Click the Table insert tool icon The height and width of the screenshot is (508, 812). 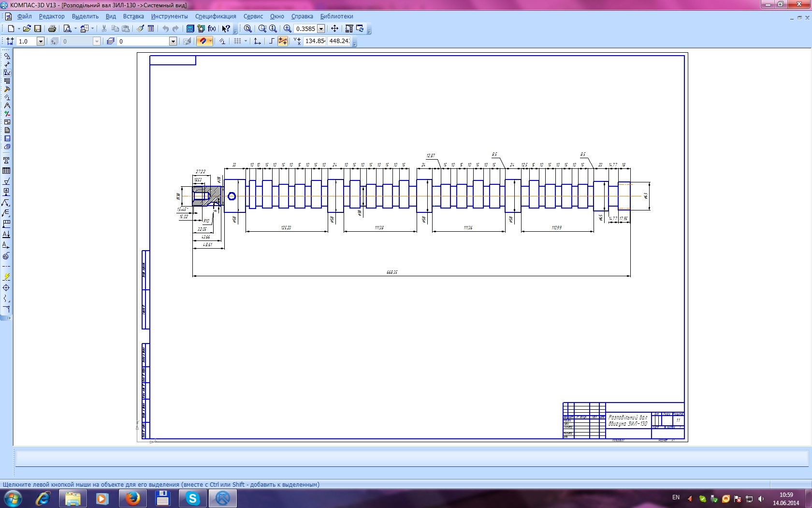6,171
